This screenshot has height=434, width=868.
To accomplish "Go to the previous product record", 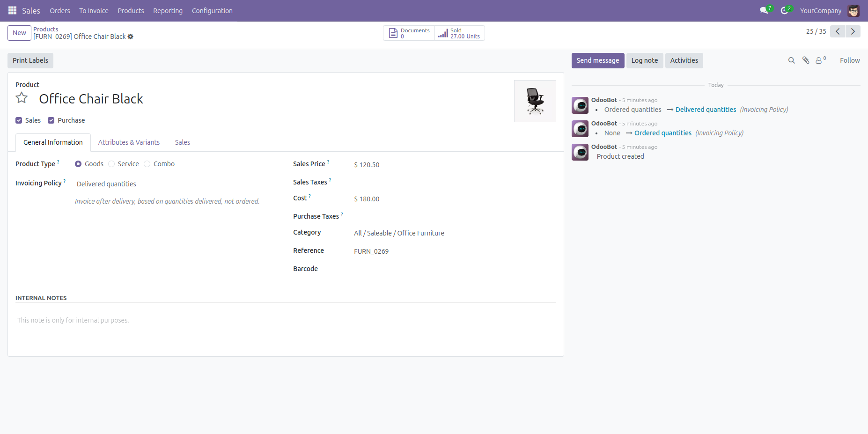I will (838, 31).
